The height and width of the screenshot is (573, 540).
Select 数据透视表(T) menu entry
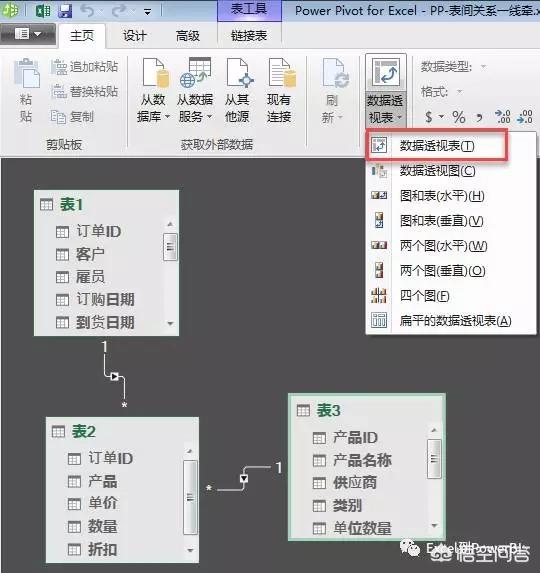coord(437,146)
